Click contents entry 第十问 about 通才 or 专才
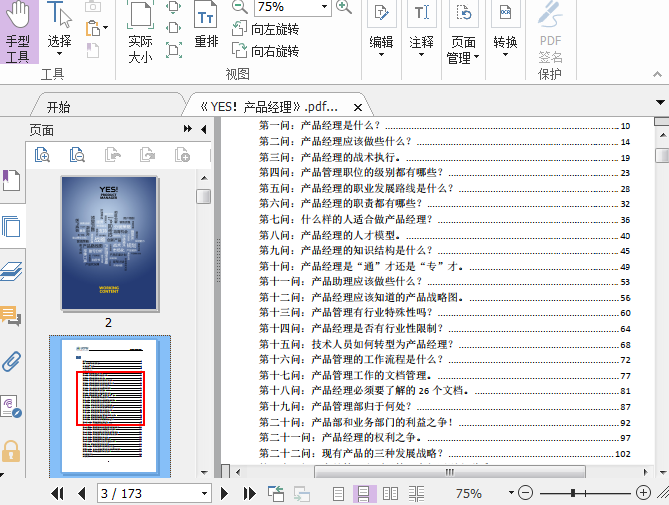The image size is (669, 505). [445, 267]
